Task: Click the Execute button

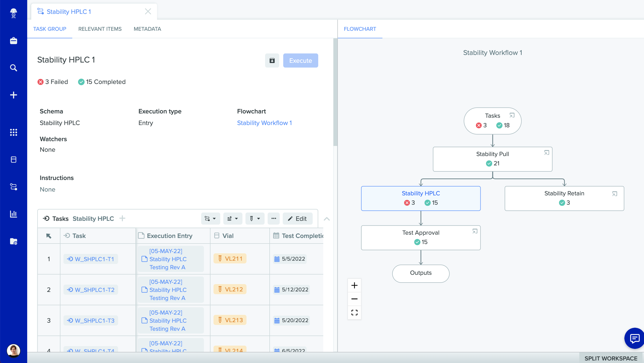Action: tap(300, 60)
